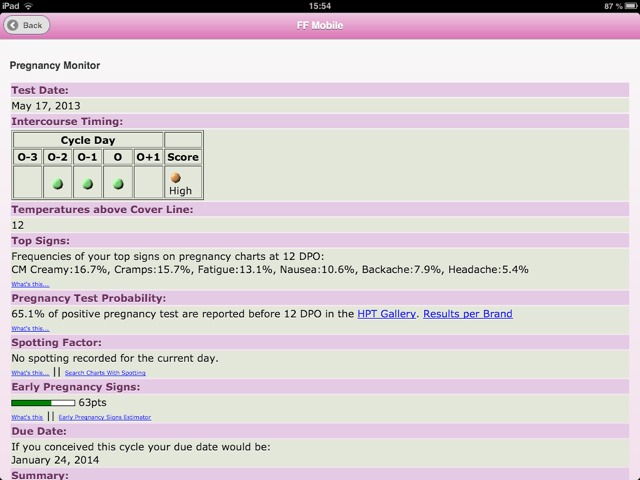Click the green 63pts progress bar
This screenshot has width=640, height=480.
43,403
